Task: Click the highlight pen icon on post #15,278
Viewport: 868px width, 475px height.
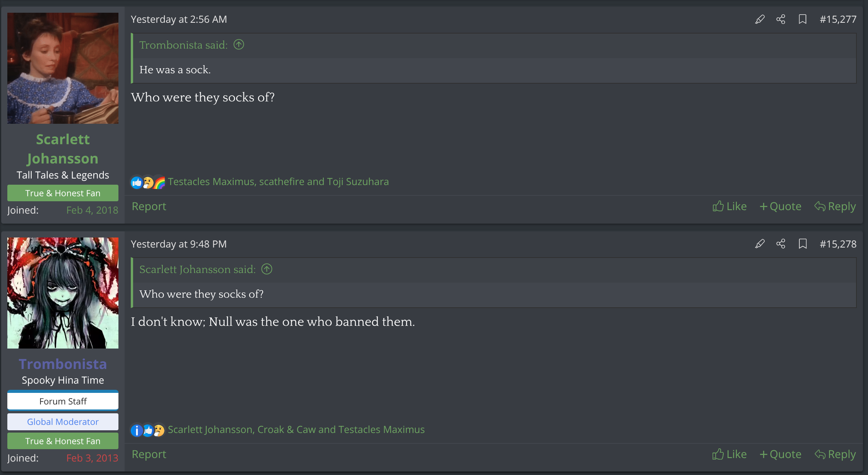Action: (x=760, y=244)
